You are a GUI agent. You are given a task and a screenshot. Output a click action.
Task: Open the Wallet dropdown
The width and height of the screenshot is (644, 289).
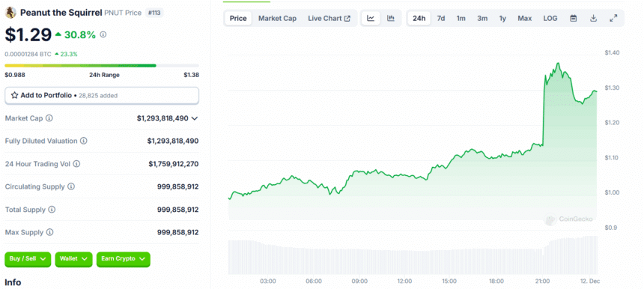(x=73, y=259)
